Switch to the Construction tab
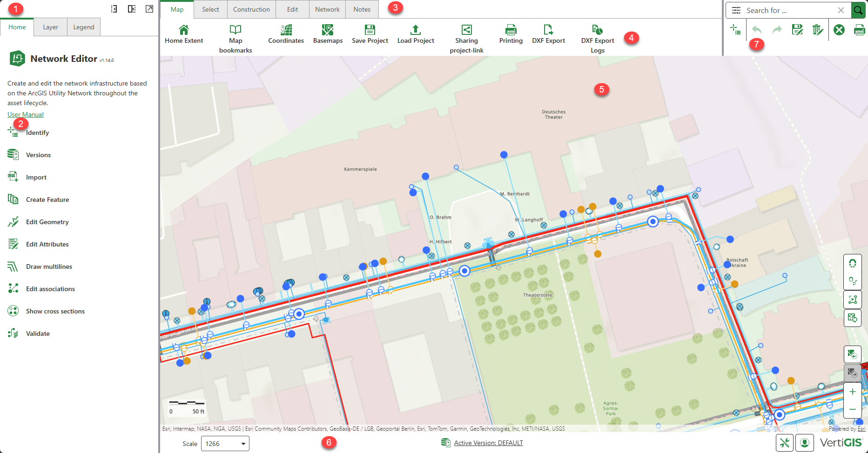 (x=251, y=9)
